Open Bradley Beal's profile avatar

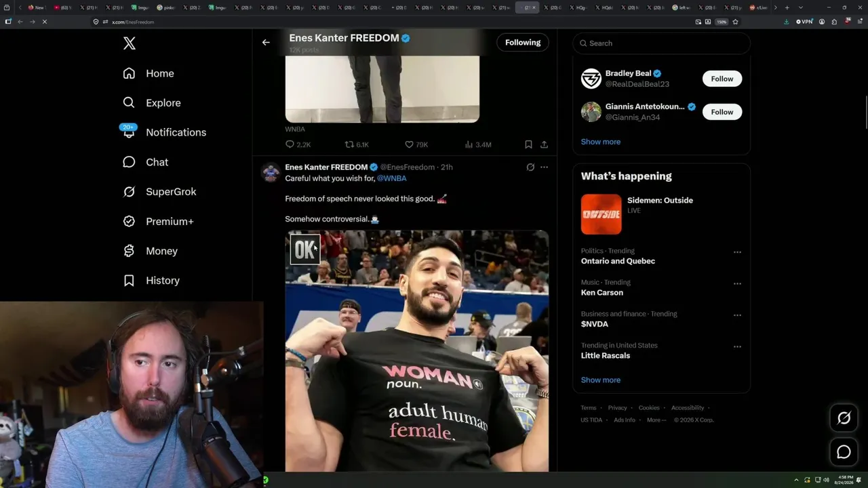coord(591,79)
